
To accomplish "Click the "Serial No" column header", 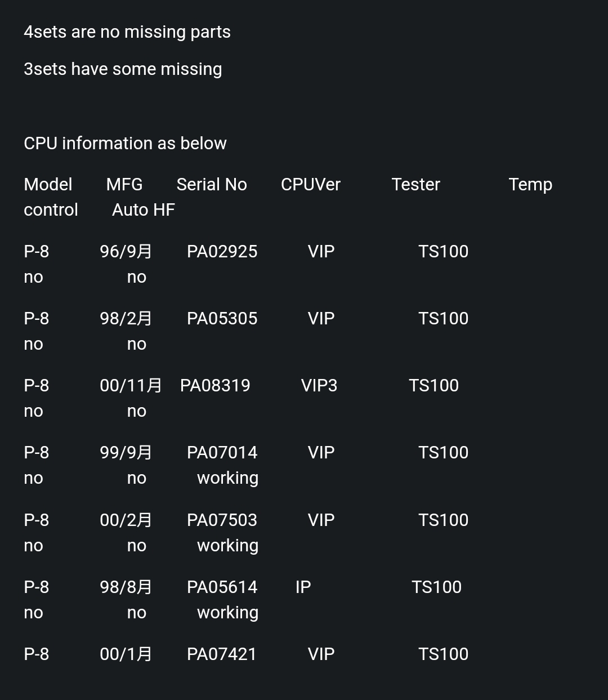I will [212, 185].
